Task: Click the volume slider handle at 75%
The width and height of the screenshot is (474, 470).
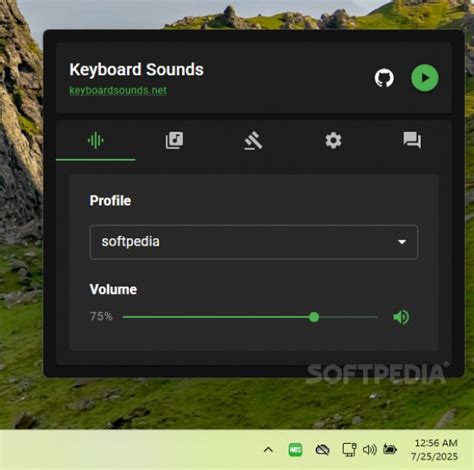Action: (x=314, y=317)
